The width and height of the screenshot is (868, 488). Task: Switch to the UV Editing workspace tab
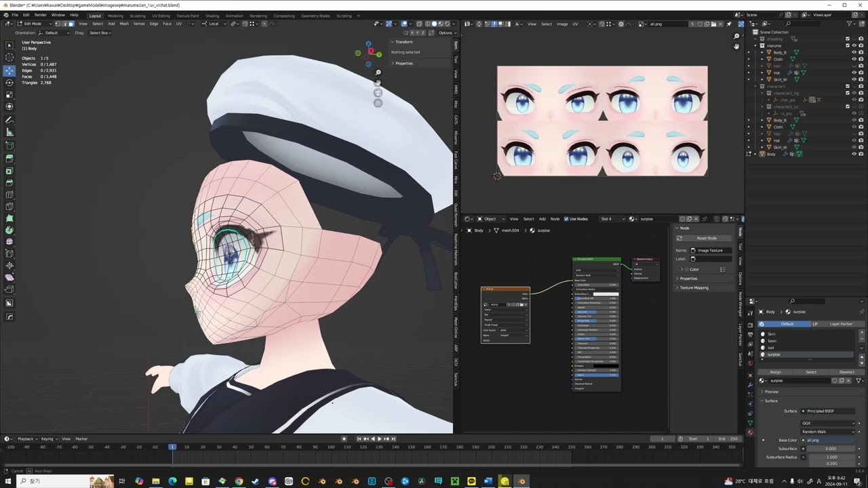point(161,16)
